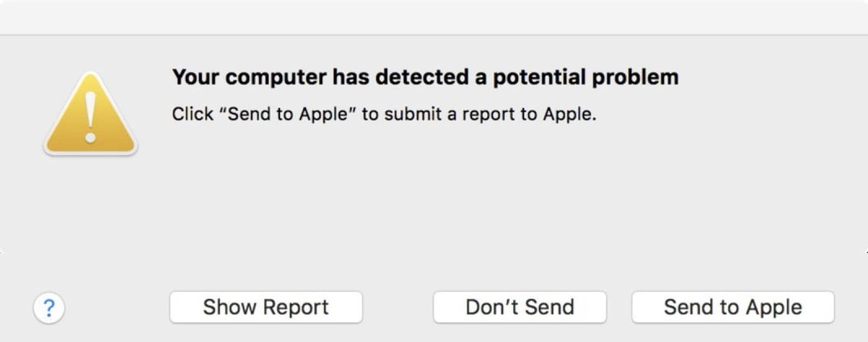Click the dialog's empty title bar

434,17
